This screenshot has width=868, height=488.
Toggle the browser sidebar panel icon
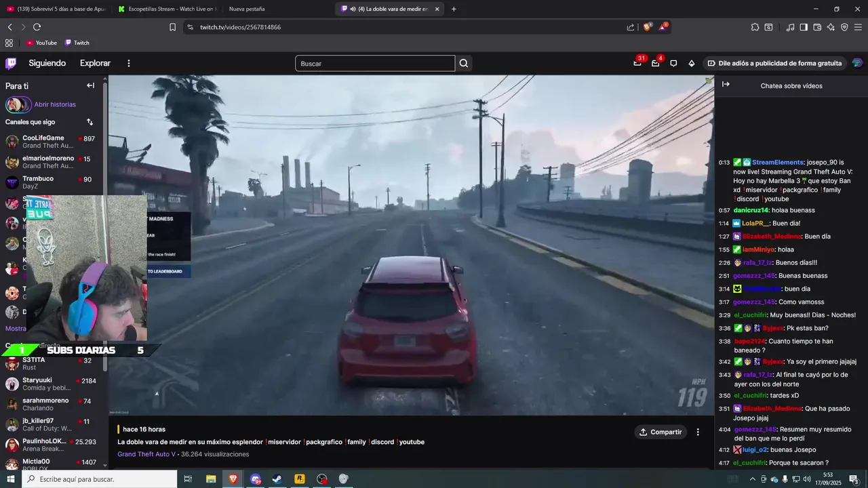coord(804,27)
